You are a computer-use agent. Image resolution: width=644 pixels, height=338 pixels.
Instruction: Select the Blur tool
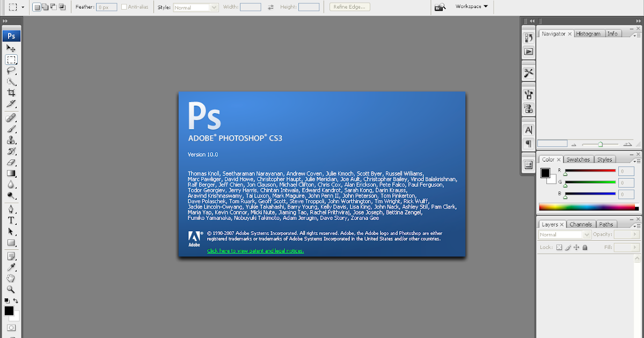[11, 184]
